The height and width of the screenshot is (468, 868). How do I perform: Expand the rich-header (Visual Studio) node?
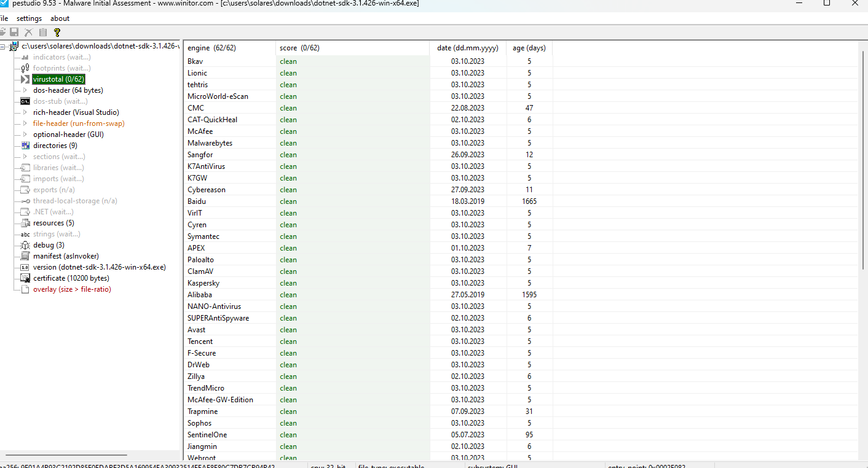coord(25,112)
